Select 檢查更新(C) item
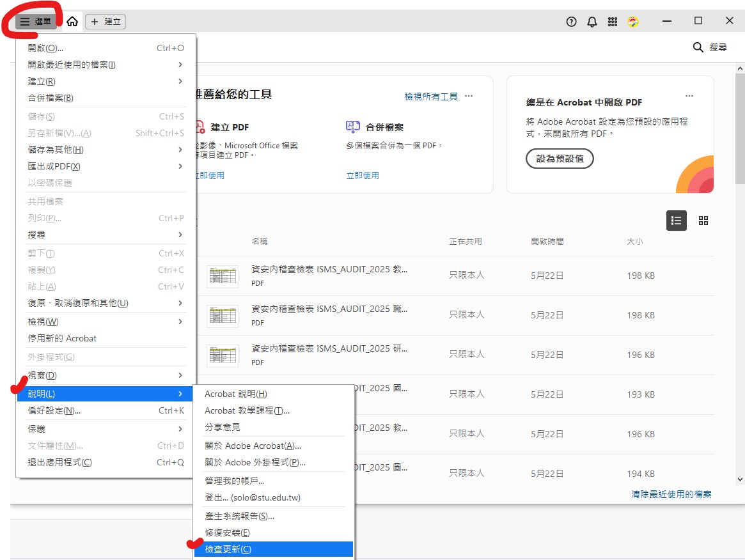The width and height of the screenshot is (745, 560). [x=274, y=549]
